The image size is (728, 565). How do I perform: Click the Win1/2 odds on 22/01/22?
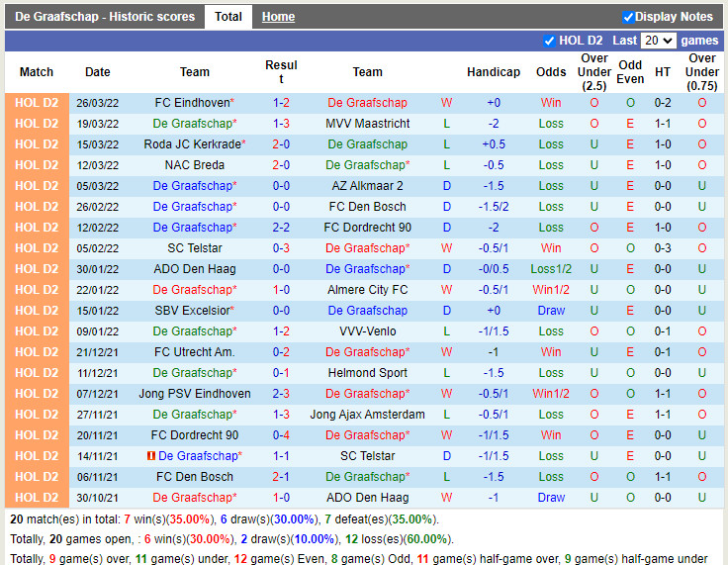tap(551, 290)
